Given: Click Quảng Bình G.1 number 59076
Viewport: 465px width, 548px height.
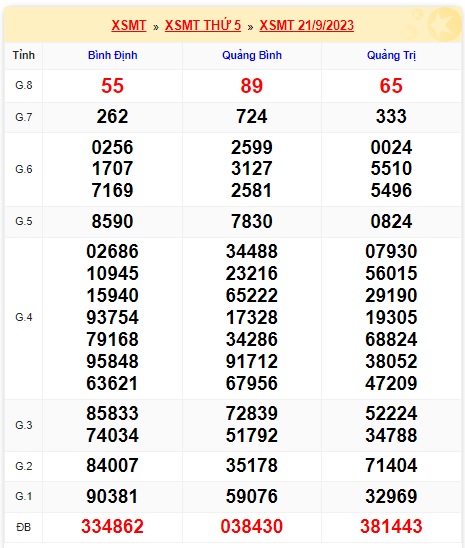Looking at the screenshot, I should pyautogui.click(x=252, y=496).
